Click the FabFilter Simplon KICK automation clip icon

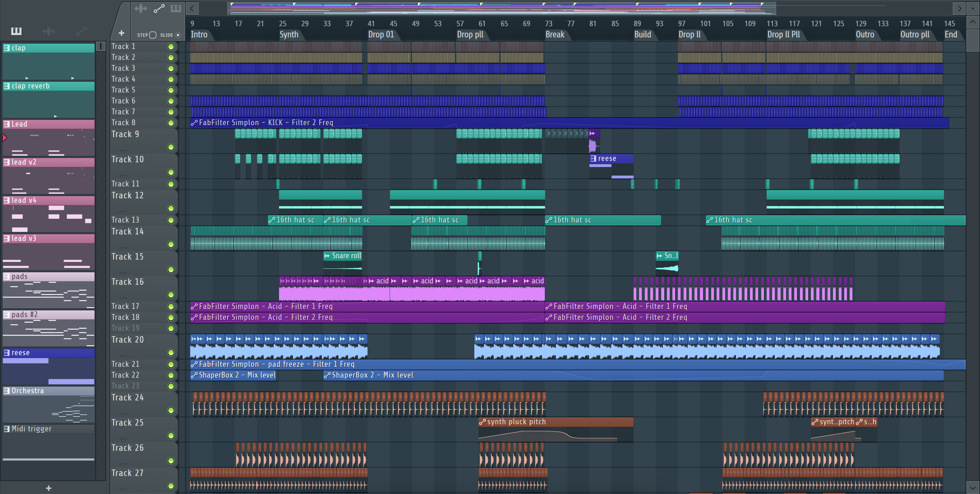tap(194, 123)
